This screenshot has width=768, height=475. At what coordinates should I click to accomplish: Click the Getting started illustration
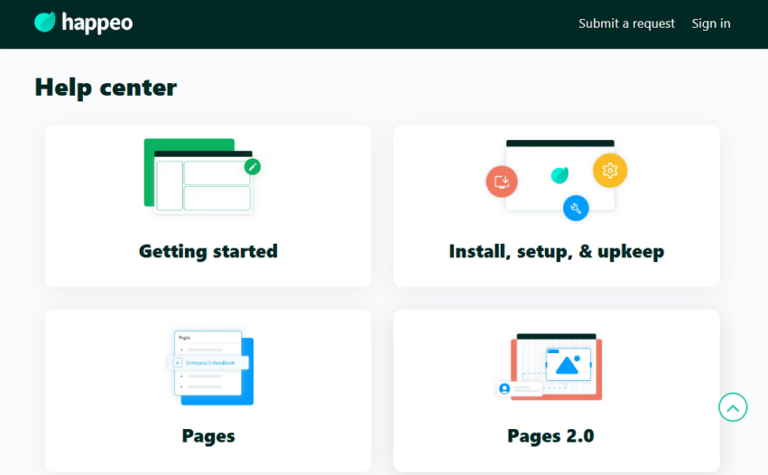coord(202,177)
